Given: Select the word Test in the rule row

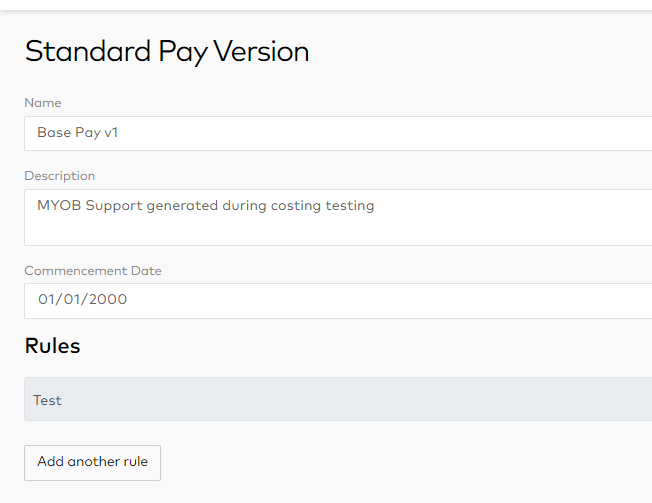Looking at the screenshot, I should tap(47, 400).
